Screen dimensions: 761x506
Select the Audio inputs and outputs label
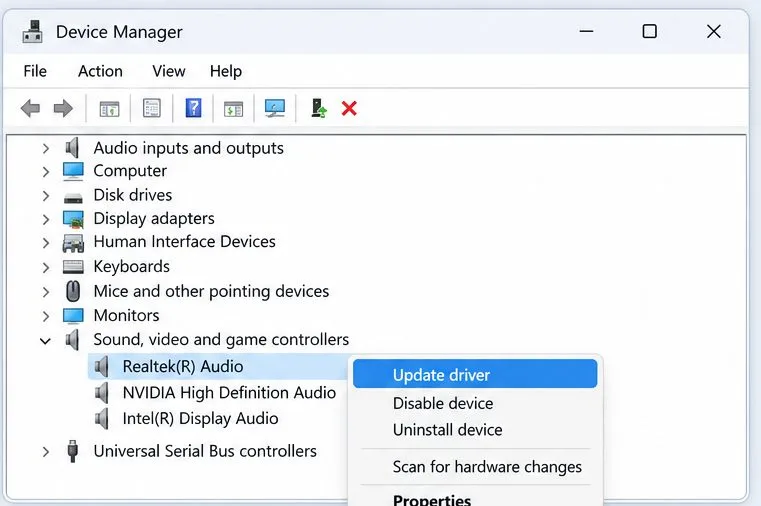[x=188, y=148]
